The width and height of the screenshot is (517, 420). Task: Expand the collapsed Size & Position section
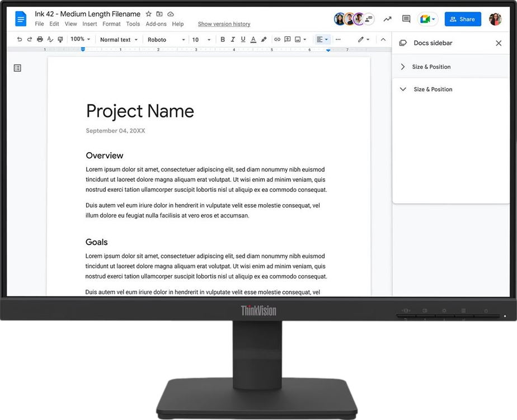tap(403, 67)
